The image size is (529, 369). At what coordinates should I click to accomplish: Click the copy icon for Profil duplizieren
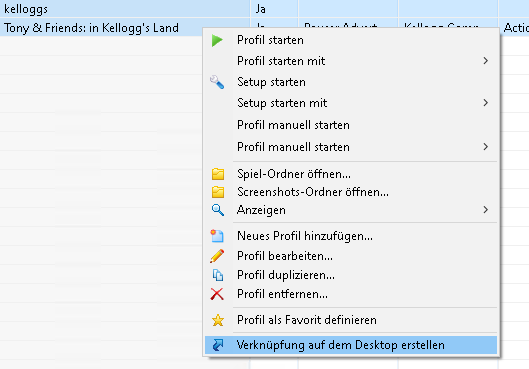pos(218,275)
